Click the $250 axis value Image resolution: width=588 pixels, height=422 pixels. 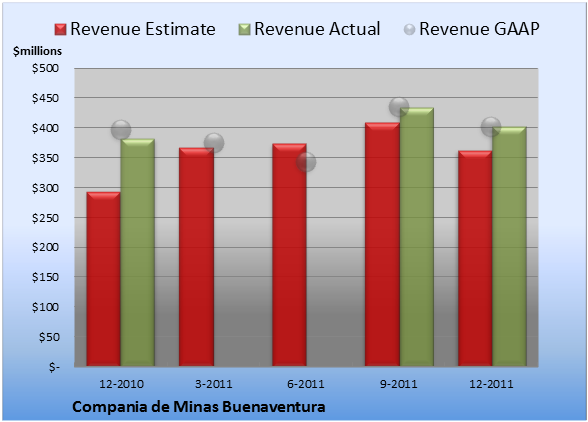[x=45, y=218]
